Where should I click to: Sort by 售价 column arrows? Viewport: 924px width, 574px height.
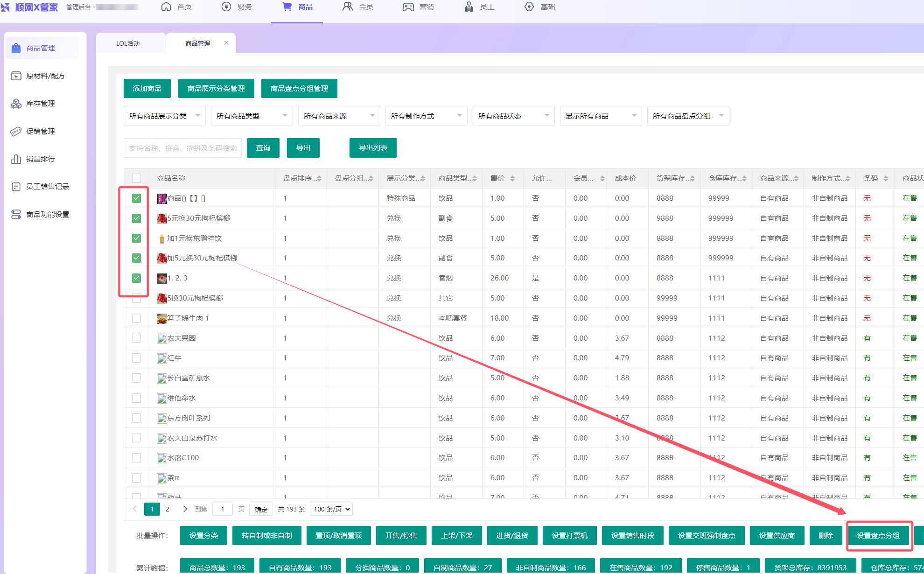tap(512, 178)
